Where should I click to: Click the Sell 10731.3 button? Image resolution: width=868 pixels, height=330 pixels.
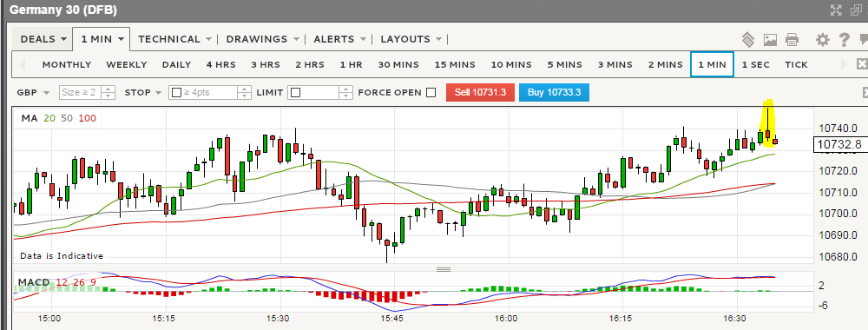(481, 92)
